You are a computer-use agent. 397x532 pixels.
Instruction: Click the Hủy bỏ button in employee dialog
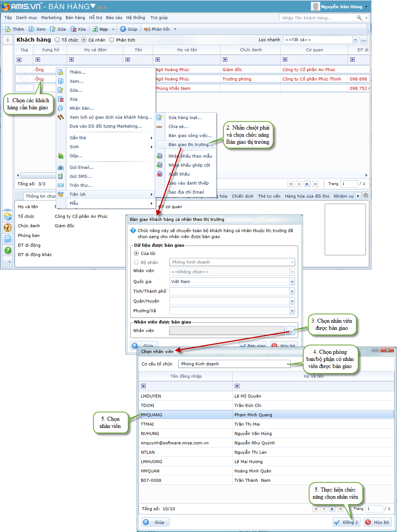378,522
